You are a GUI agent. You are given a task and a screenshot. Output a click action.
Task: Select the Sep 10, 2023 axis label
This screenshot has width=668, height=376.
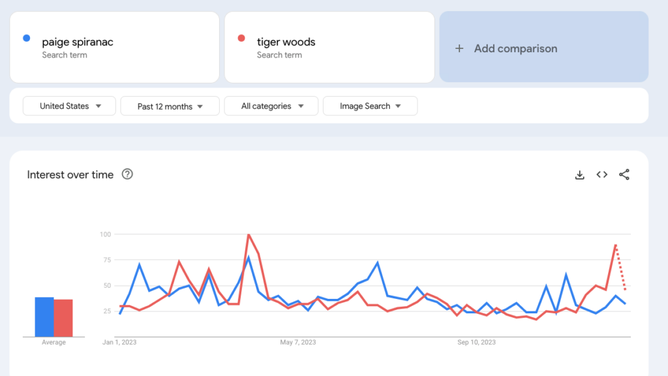(x=476, y=342)
